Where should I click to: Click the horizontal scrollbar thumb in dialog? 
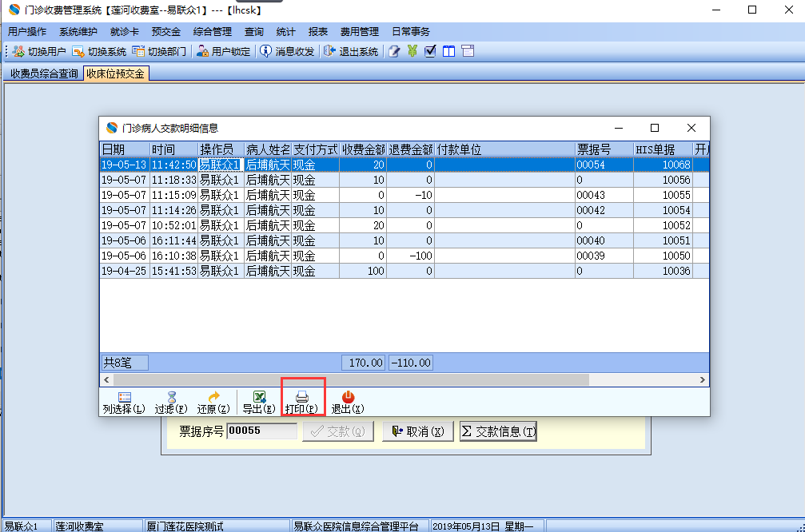click(x=351, y=379)
